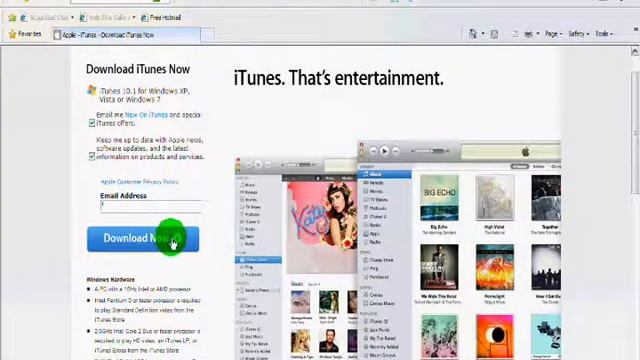640x360 pixels.
Task: Click the play button in front iTunes window
Action: point(384,151)
